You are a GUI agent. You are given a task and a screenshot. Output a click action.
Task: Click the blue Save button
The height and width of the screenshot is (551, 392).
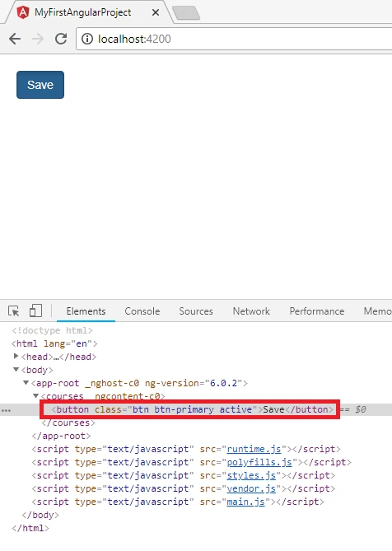(40, 85)
